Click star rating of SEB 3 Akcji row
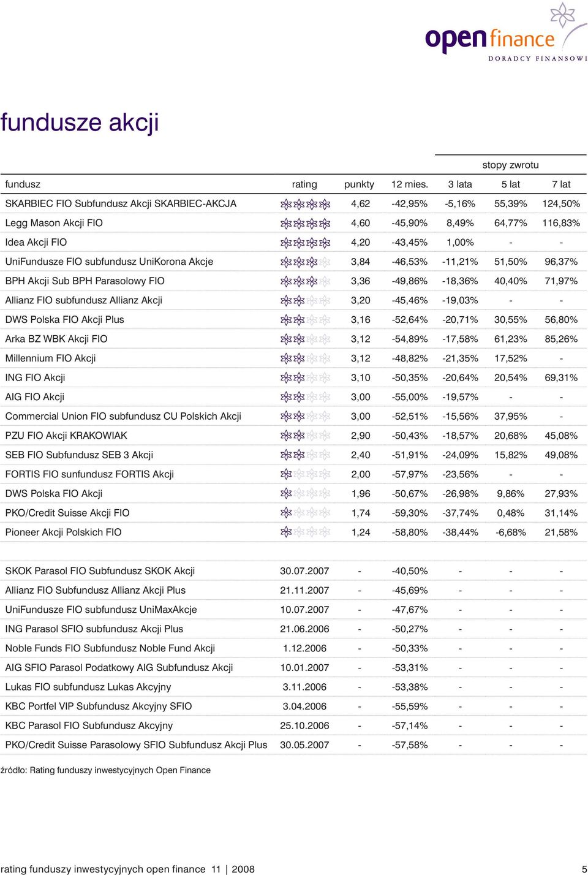Screen dimensions: 588x875 [306, 455]
